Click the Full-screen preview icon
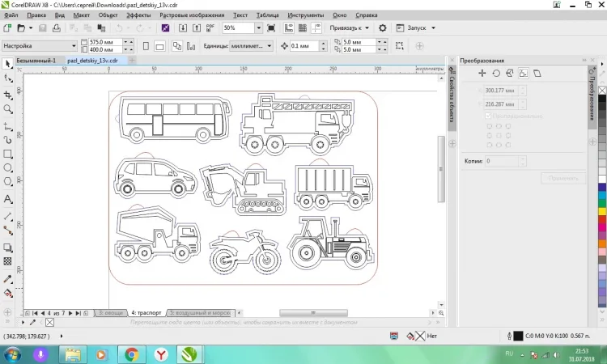Image resolution: width=607 pixels, height=364 pixels. coord(271,28)
